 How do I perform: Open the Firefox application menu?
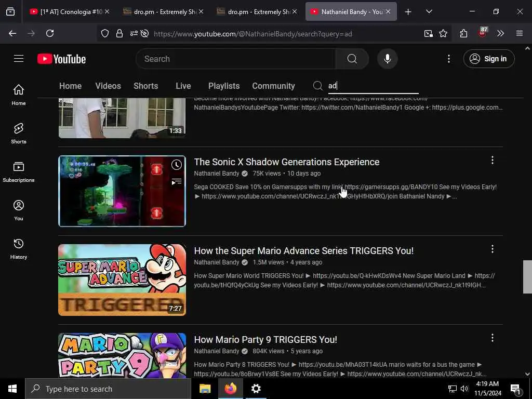[520, 33]
